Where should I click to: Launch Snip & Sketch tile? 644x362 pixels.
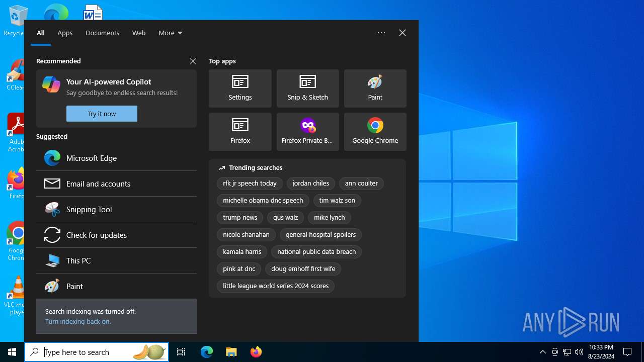point(307,88)
